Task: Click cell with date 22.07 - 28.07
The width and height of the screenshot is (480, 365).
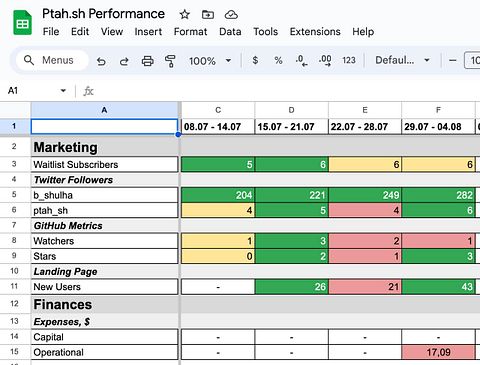Action: pos(365,127)
